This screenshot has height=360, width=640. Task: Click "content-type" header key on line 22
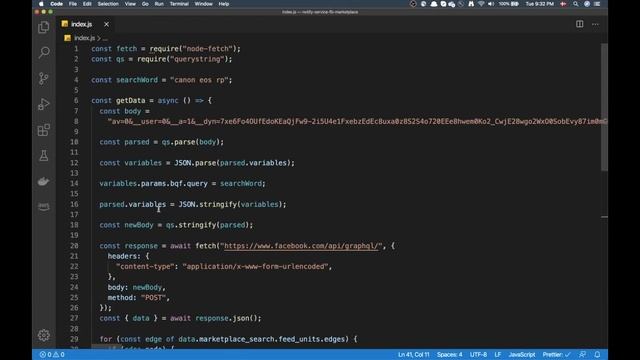point(145,267)
